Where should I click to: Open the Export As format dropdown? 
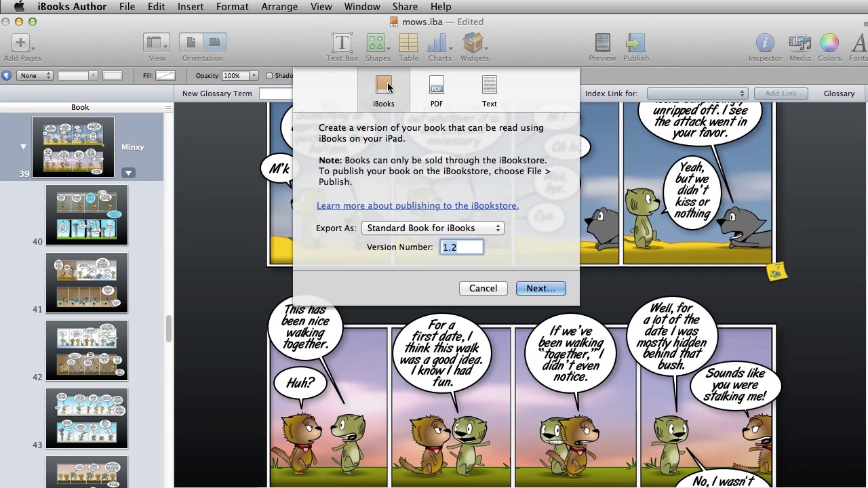click(433, 228)
